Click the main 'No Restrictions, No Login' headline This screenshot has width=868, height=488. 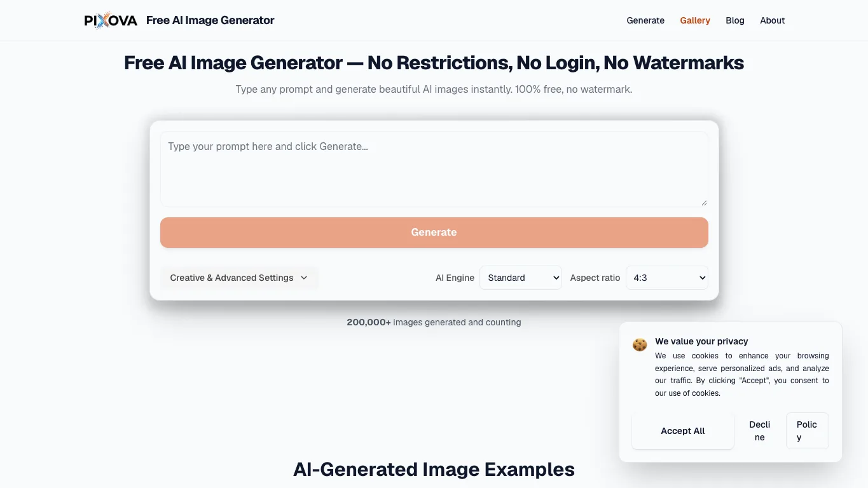pyautogui.click(x=434, y=63)
